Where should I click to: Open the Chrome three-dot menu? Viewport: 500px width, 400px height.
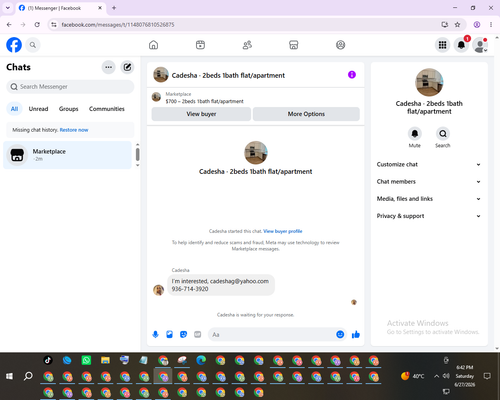pos(491,25)
